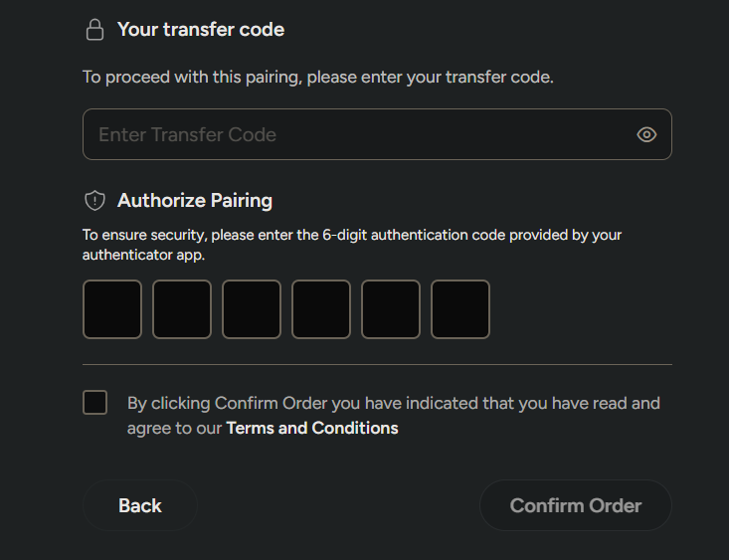Select the fourth authentication digit box

(321, 309)
